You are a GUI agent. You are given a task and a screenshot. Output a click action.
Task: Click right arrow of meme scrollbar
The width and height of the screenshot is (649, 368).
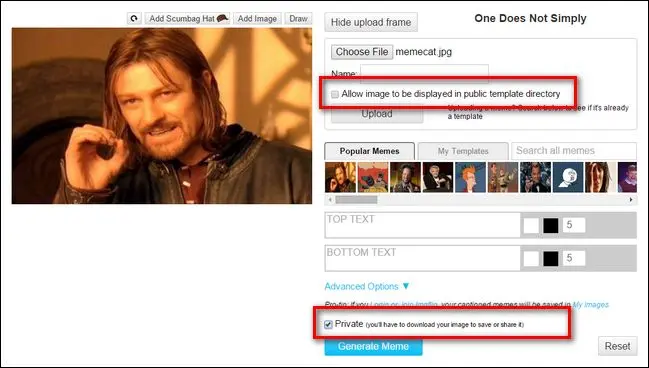point(631,200)
